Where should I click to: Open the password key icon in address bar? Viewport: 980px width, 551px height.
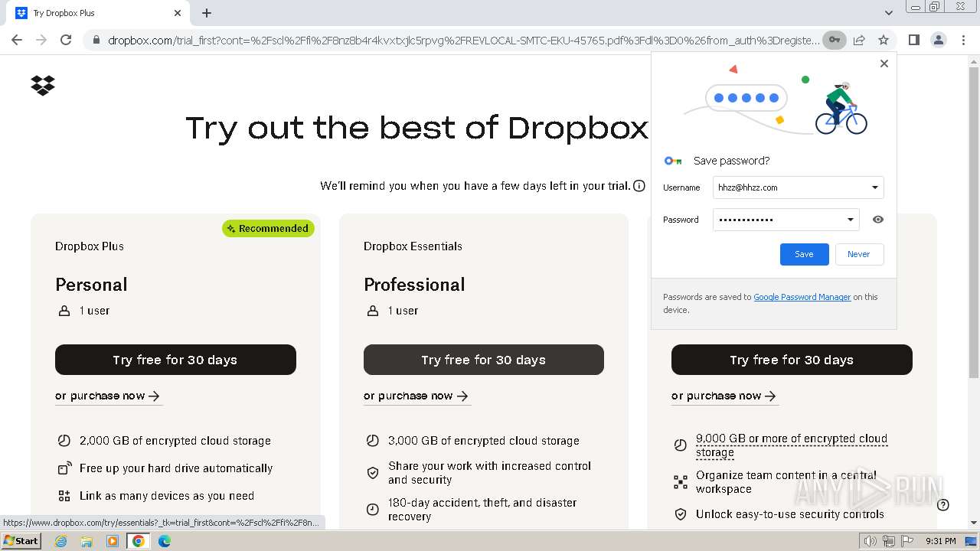click(x=835, y=40)
